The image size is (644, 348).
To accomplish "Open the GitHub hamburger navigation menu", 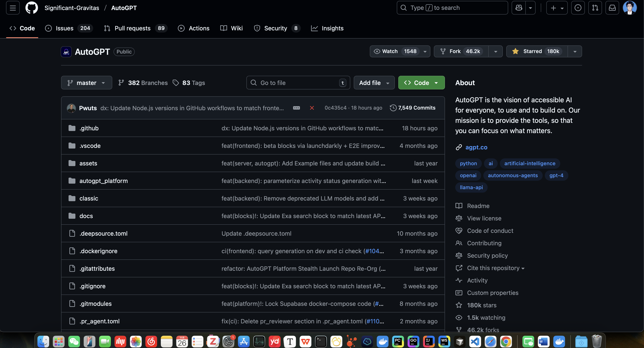I will 13,8.
